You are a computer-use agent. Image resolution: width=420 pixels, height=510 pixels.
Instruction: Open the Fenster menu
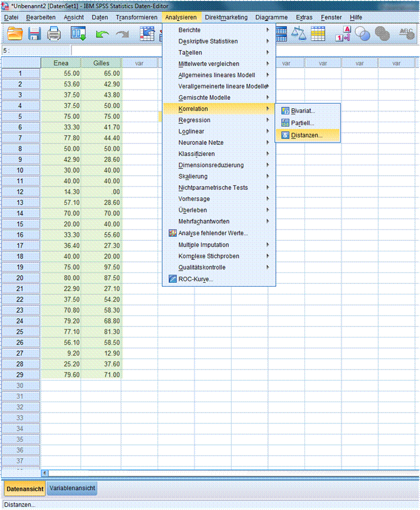click(x=331, y=17)
